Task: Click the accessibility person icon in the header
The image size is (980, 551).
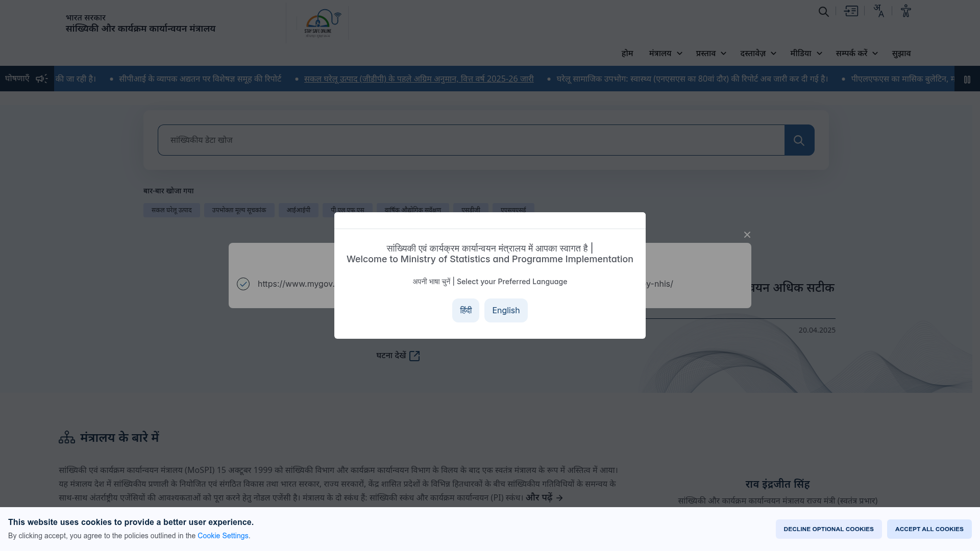Action: 906,11
